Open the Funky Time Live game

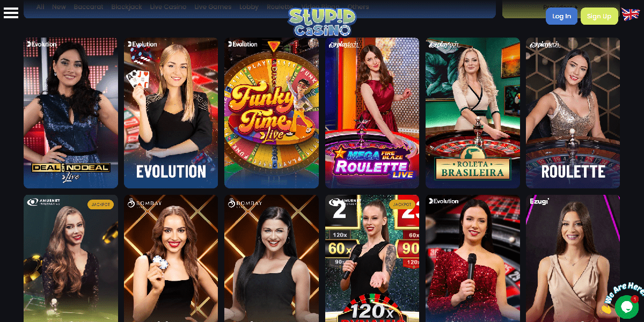point(271,113)
